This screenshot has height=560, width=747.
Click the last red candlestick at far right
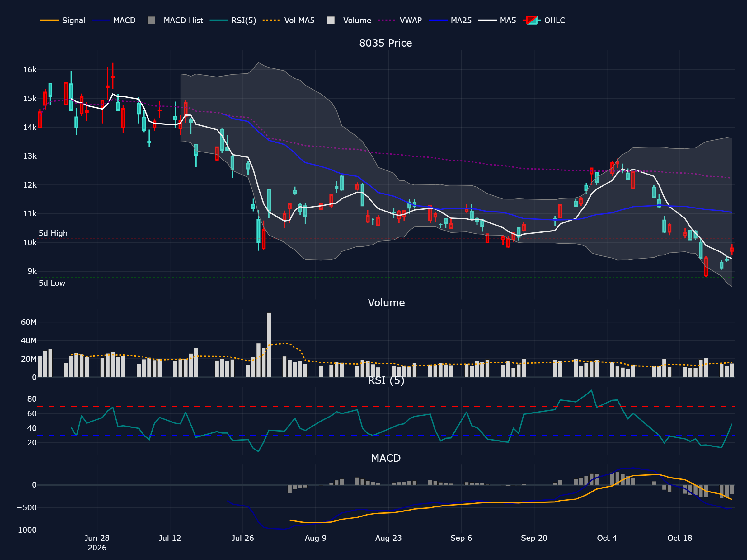[x=732, y=250]
